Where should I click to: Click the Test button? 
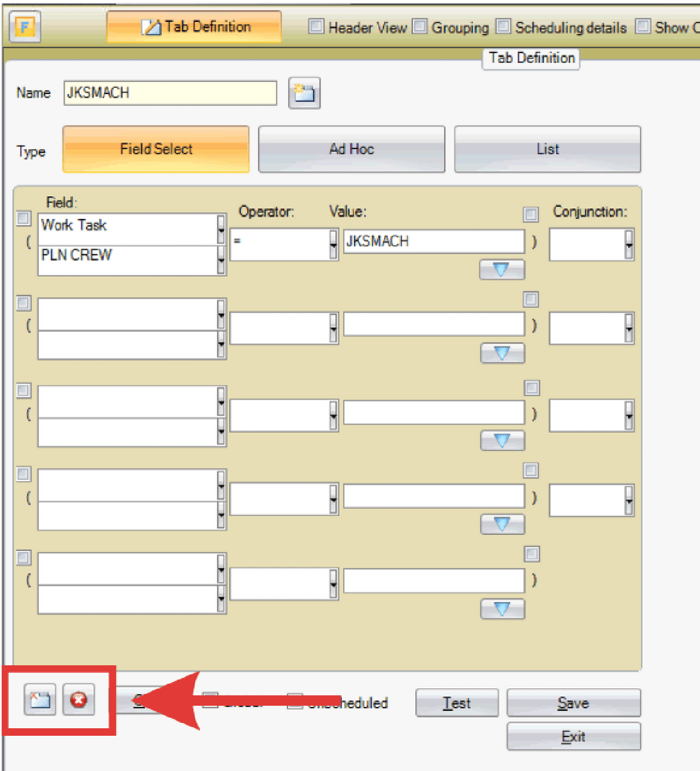(x=456, y=703)
